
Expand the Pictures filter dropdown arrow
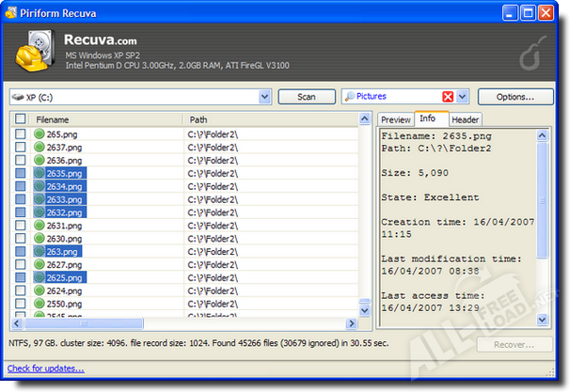click(463, 97)
